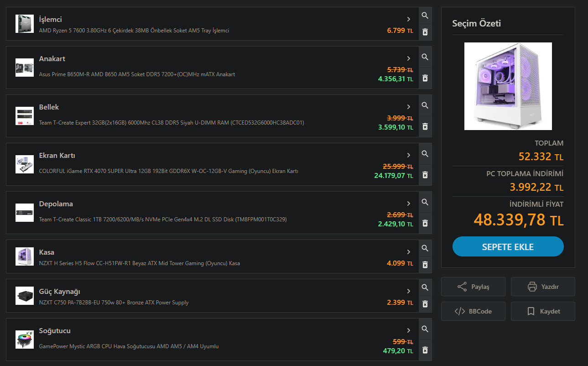Remove the Anakart from the build
Screen dimensions: 588x366
(425, 78)
